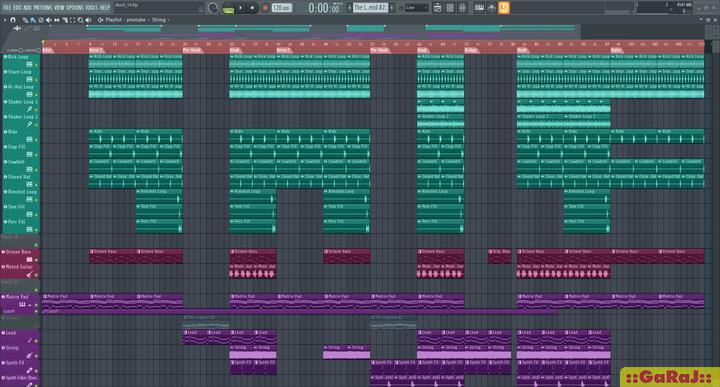Open the Mixer icon in top toolbar
720x387 pixels.
(x=462, y=8)
